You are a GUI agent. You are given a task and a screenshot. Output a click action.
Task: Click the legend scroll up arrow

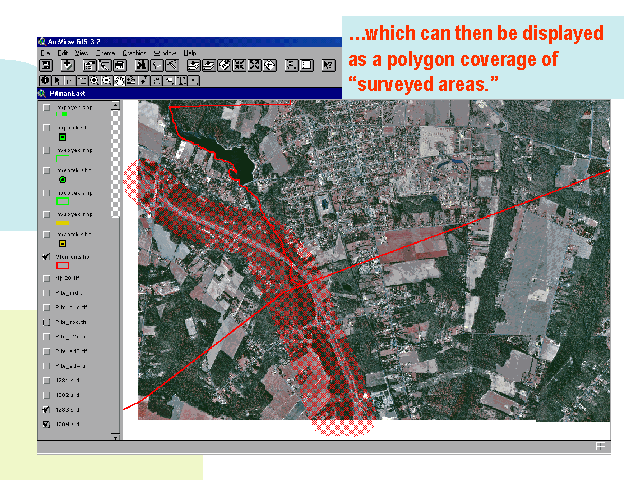click(116, 104)
